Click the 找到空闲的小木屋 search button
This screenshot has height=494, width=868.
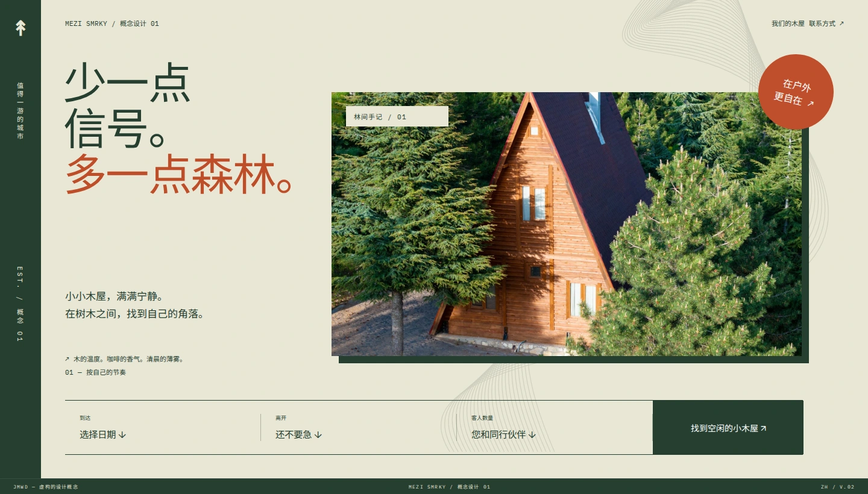pos(728,428)
